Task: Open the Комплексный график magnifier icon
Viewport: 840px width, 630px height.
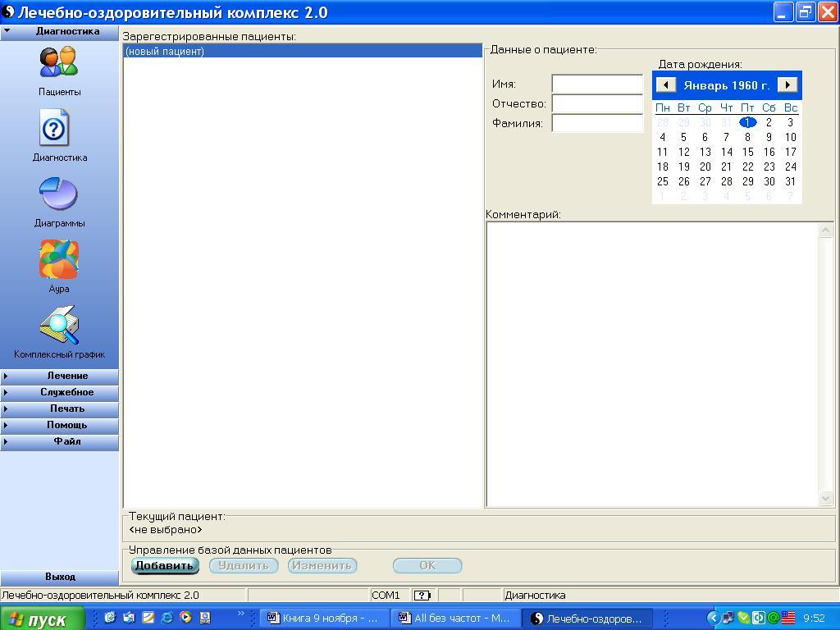Action: click(59, 326)
